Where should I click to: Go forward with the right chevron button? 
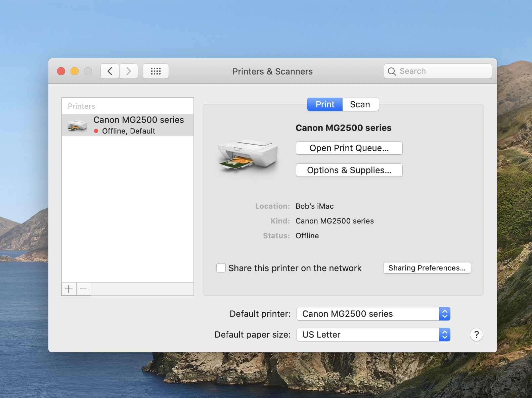point(129,71)
